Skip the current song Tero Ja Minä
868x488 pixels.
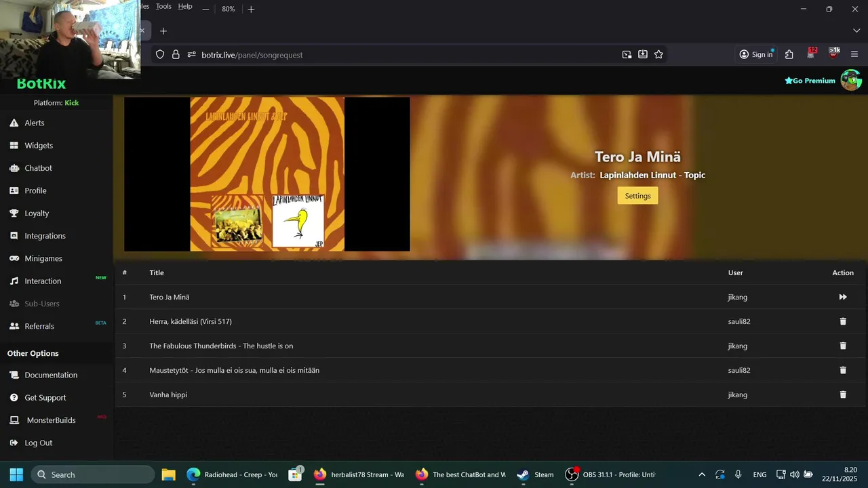[x=843, y=297]
